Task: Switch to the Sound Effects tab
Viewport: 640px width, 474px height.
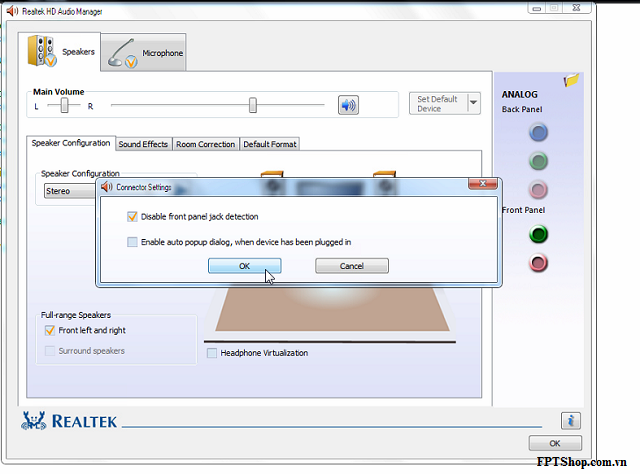Action: (x=143, y=144)
